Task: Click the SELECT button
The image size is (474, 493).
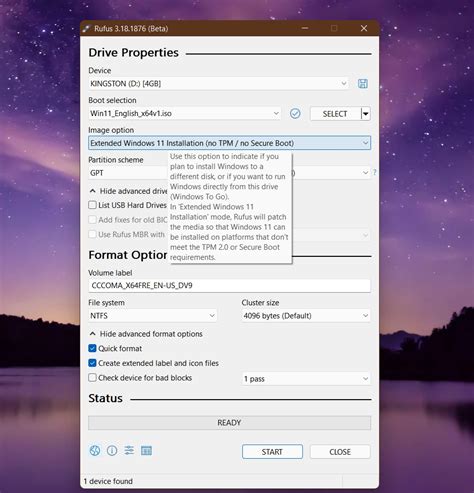Action: pyautogui.click(x=335, y=114)
